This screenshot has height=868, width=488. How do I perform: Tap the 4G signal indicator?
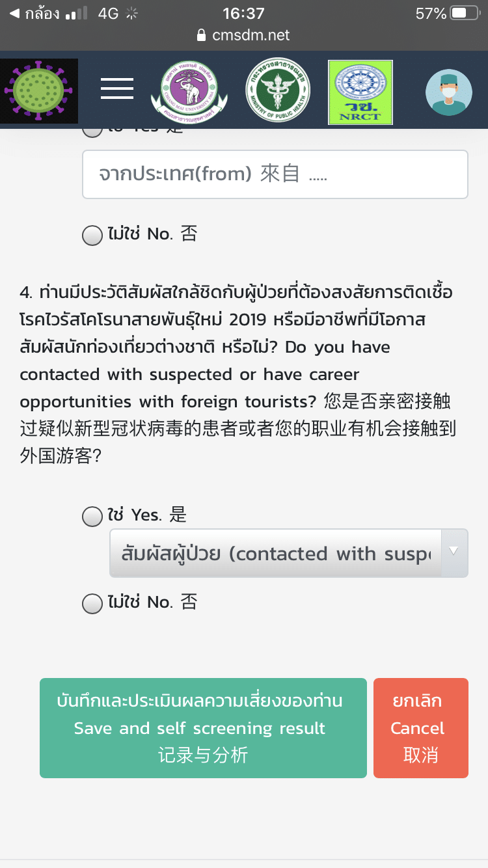point(108,13)
